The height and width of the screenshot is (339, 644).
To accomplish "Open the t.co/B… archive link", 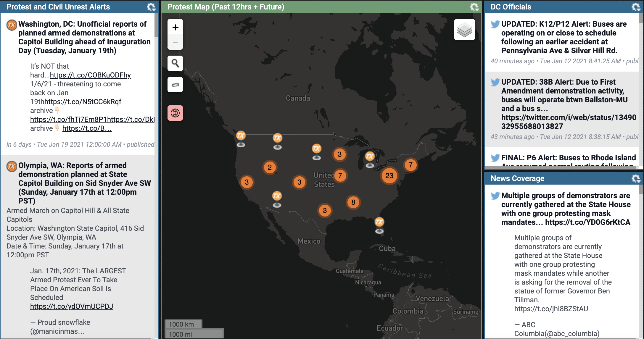I will point(87,128).
